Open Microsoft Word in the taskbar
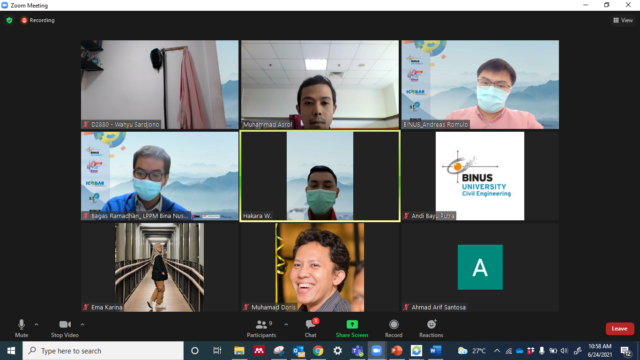Viewport: 640px width, 360px height. 436,351
